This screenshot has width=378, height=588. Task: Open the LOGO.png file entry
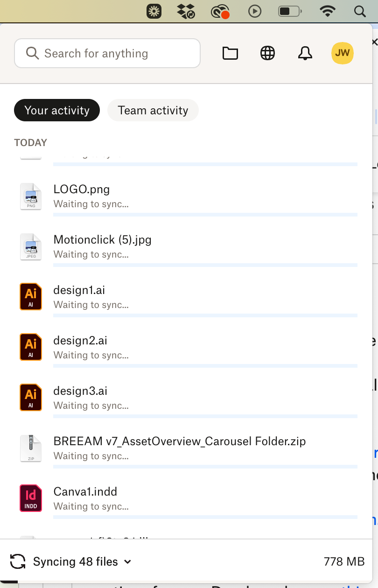click(x=82, y=189)
